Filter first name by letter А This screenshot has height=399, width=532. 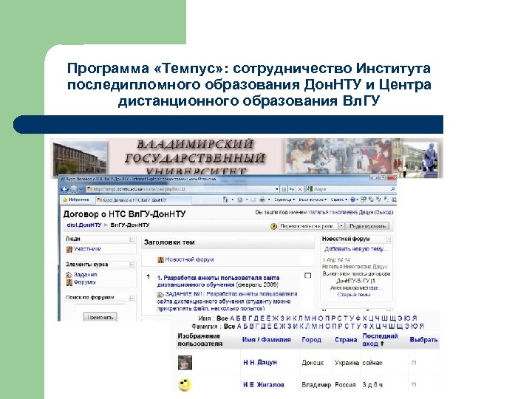233,318
